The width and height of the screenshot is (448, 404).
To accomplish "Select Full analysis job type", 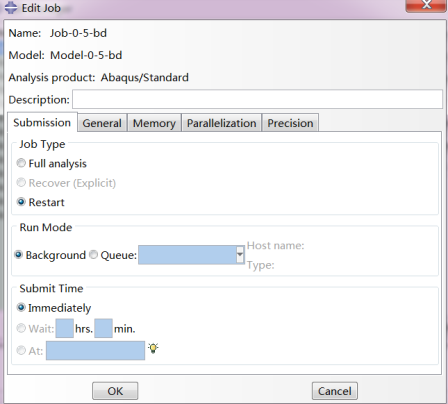I will [x=21, y=163].
